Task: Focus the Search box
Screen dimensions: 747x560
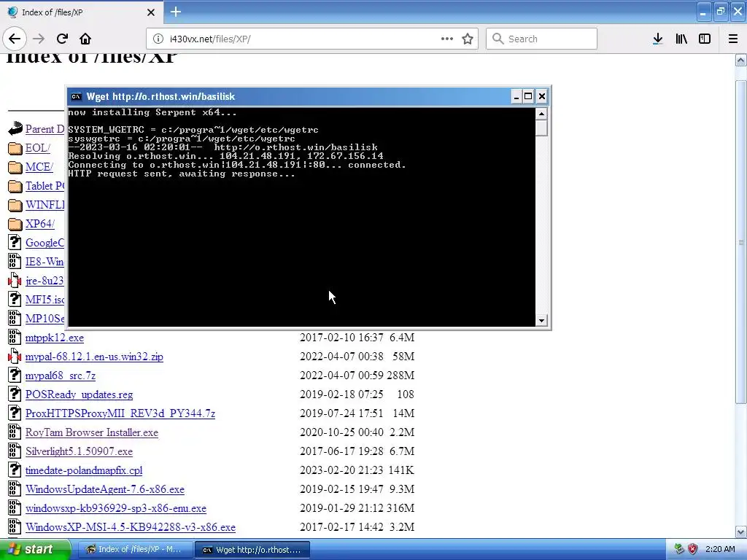Action: [542, 39]
